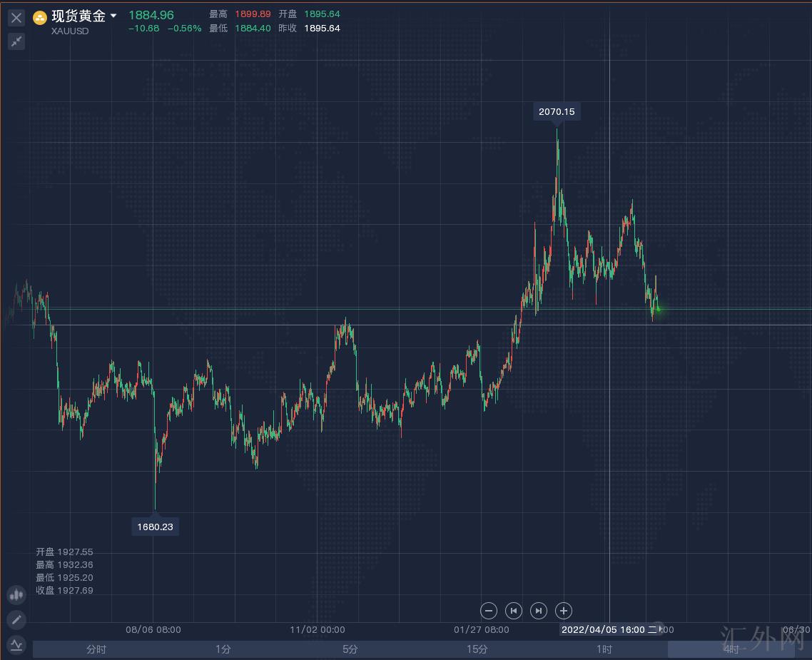
Task: Open the indicators line-chart icon
Action: pyautogui.click(x=16, y=645)
